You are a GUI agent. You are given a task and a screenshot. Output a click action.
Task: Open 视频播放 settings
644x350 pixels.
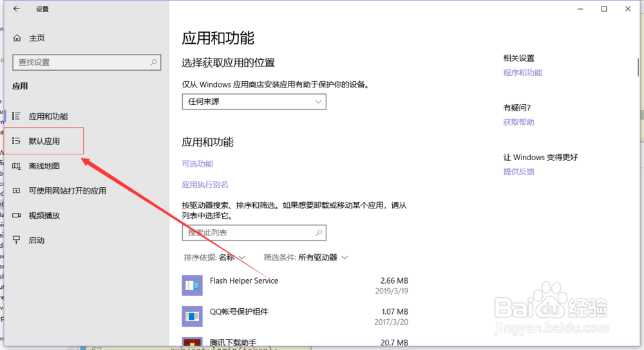[x=44, y=216]
